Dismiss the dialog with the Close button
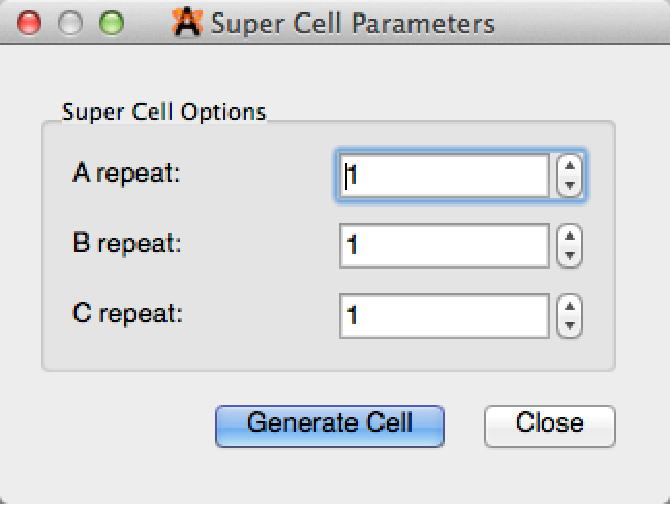This screenshot has width=670, height=505. click(x=549, y=424)
